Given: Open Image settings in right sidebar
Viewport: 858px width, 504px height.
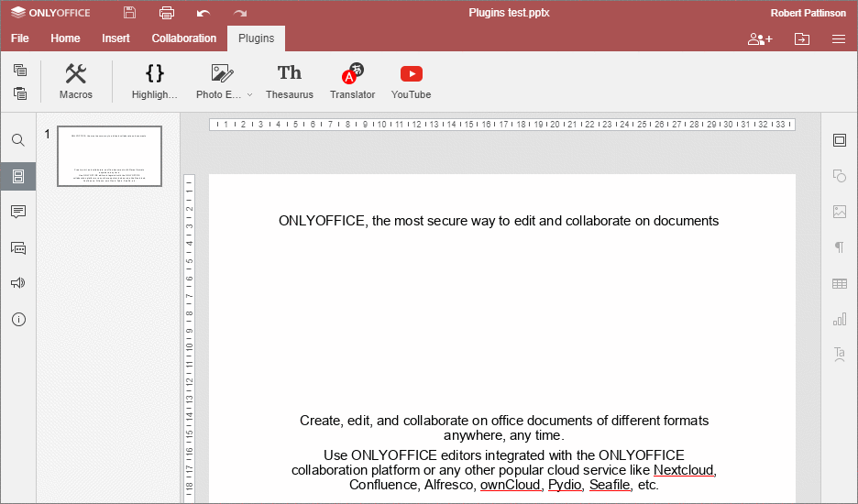Looking at the screenshot, I should 840,212.
